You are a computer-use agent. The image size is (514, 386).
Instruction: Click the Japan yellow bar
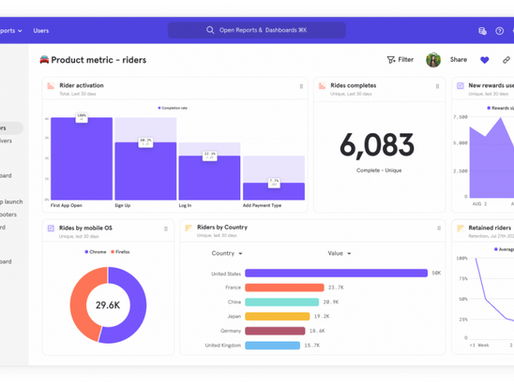pyautogui.click(x=277, y=316)
